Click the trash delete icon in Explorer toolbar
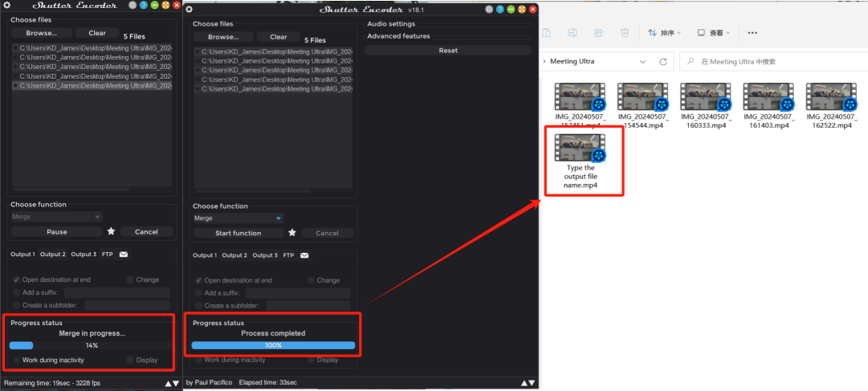 click(625, 33)
